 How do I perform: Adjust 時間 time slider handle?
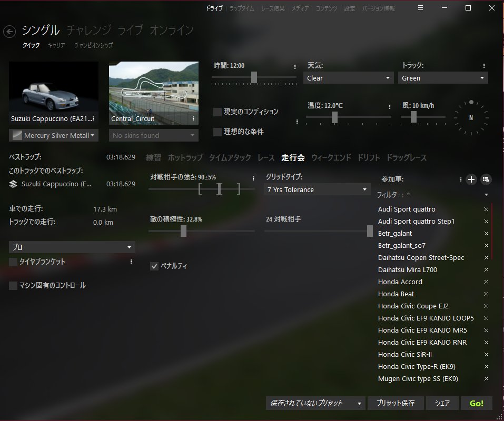tap(254, 77)
